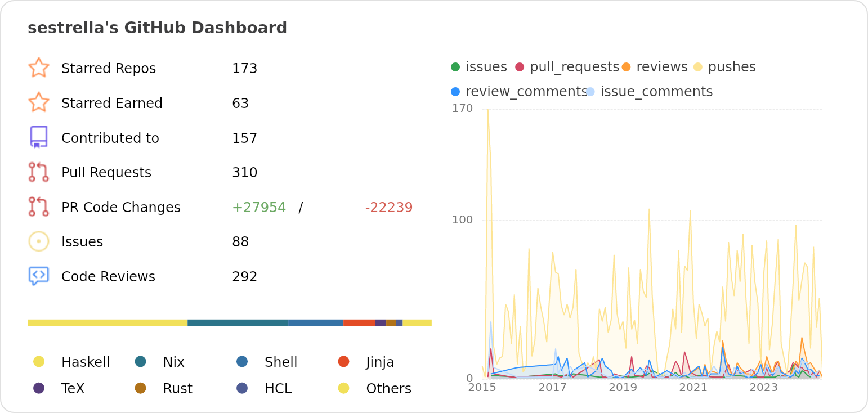Click the 'Starred Repos' label

pyautogui.click(x=109, y=69)
